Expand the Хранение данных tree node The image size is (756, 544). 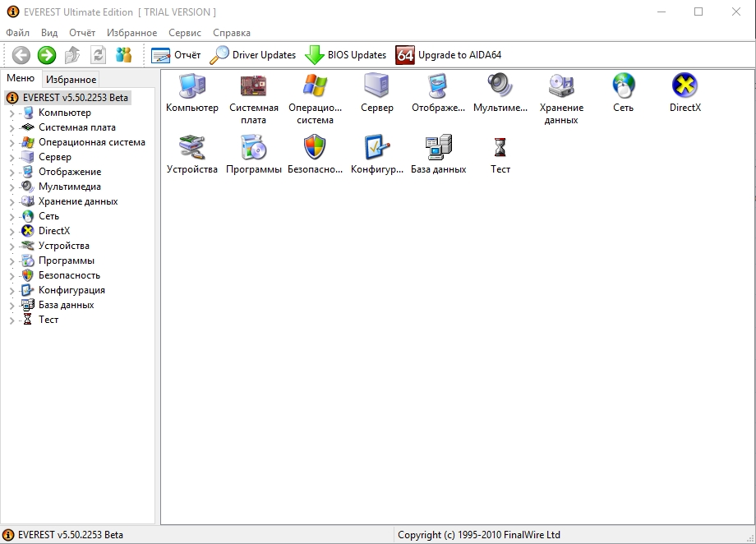pyautogui.click(x=12, y=201)
